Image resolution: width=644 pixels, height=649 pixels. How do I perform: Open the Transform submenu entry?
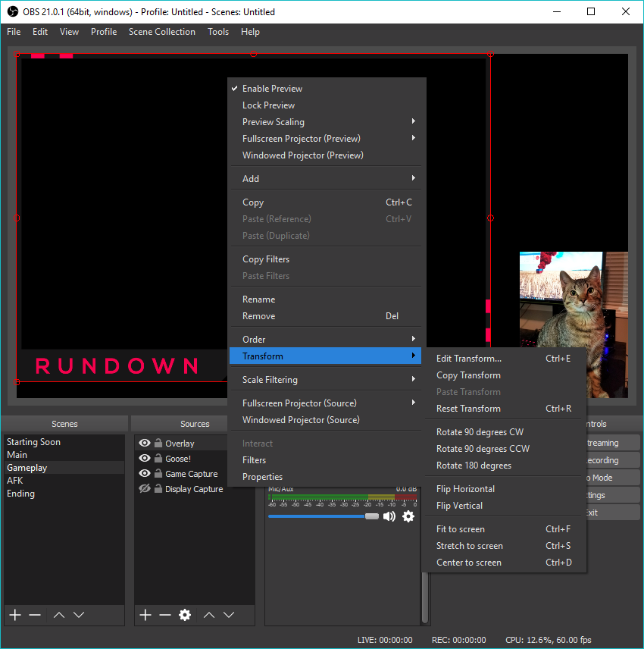[325, 356]
